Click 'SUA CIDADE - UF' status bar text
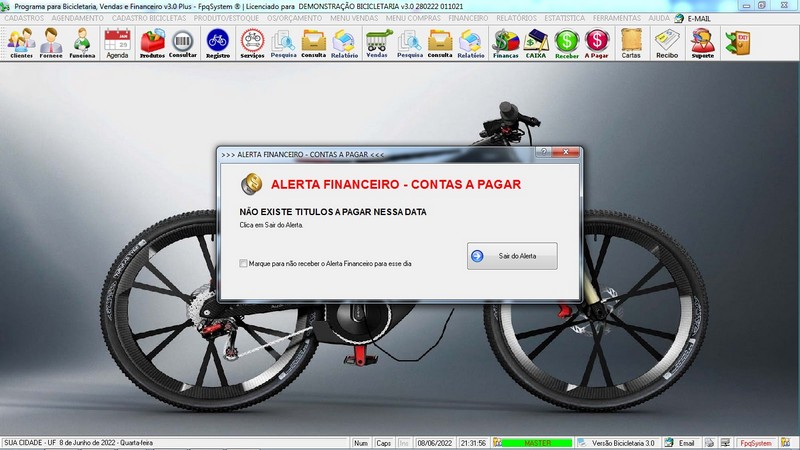Image resolution: width=800 pixels, height=450 pixels. (x=30, y=443)
